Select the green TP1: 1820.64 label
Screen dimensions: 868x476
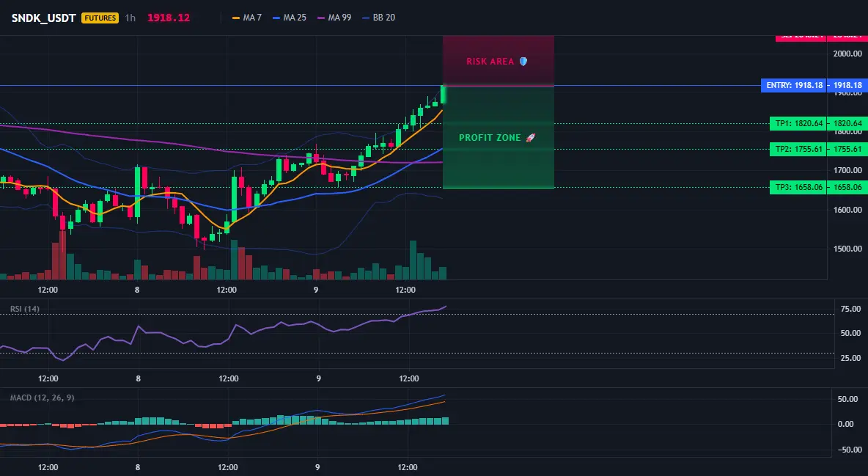click(x=799, y=123)
